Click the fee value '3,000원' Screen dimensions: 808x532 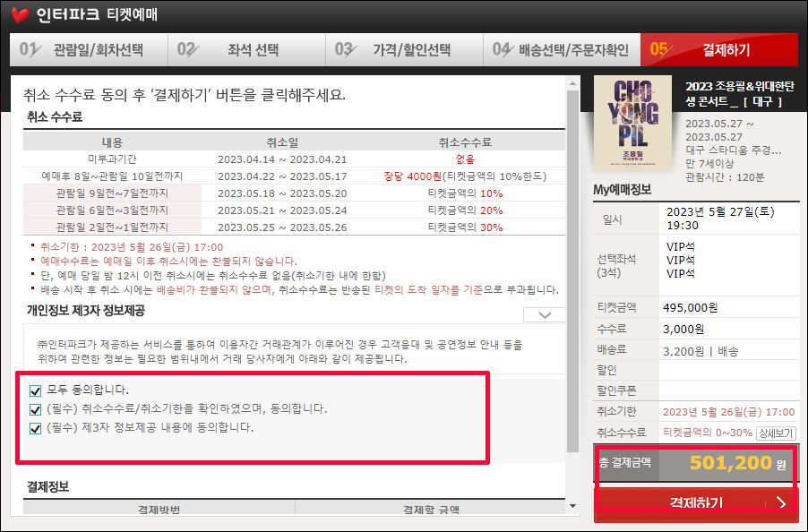(x=683, y=329)
